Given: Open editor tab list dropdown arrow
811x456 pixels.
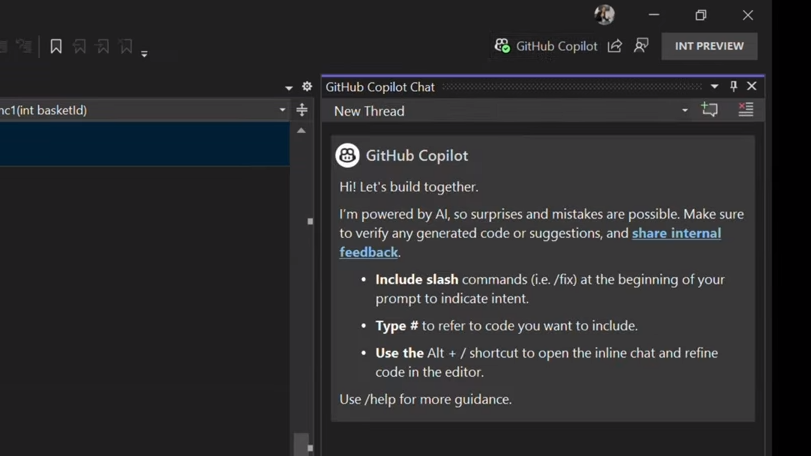Looking at the screenshot, I should pyautogui.click(x=289, y=88).
